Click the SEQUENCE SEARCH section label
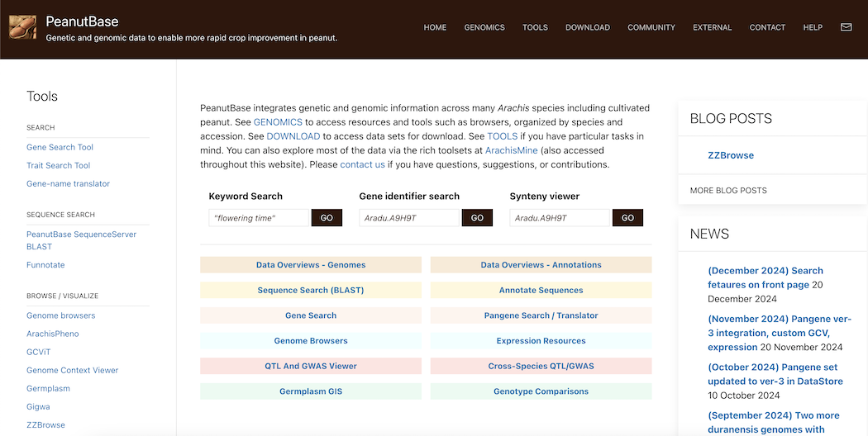 click(61, 215)
